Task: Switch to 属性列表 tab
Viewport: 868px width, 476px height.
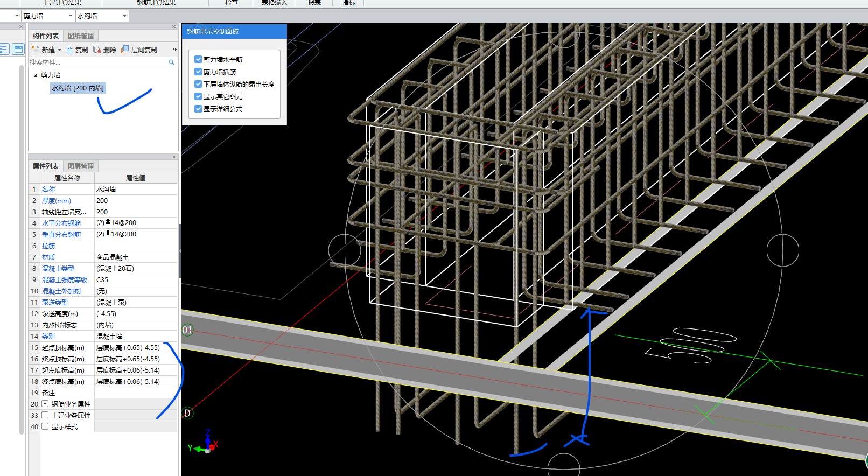Action: (46, 166)
